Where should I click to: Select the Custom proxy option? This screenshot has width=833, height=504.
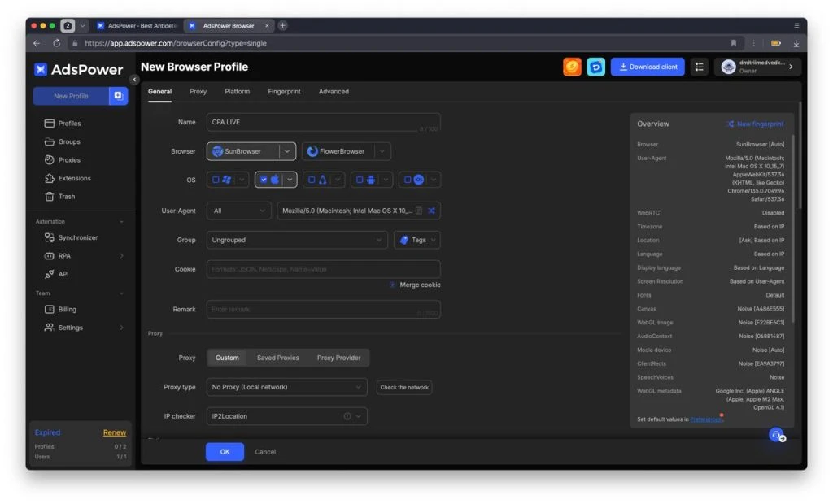[x=227, y=358]
